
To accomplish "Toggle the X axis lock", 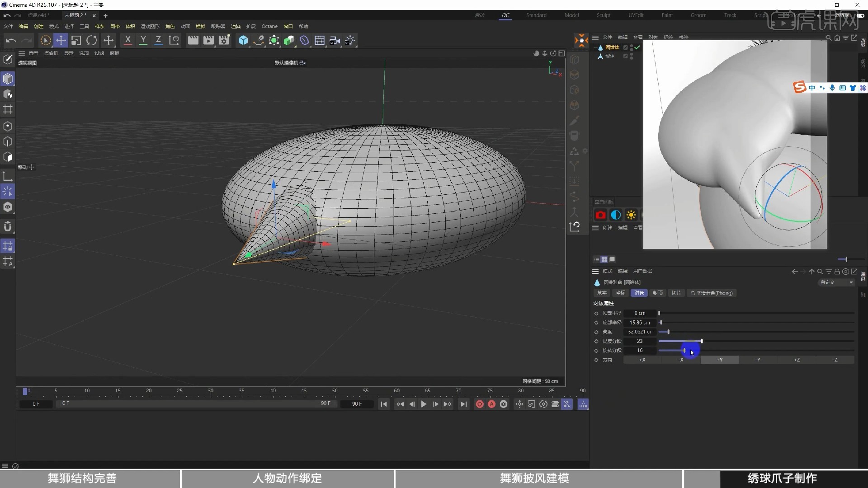I will 128,41.
